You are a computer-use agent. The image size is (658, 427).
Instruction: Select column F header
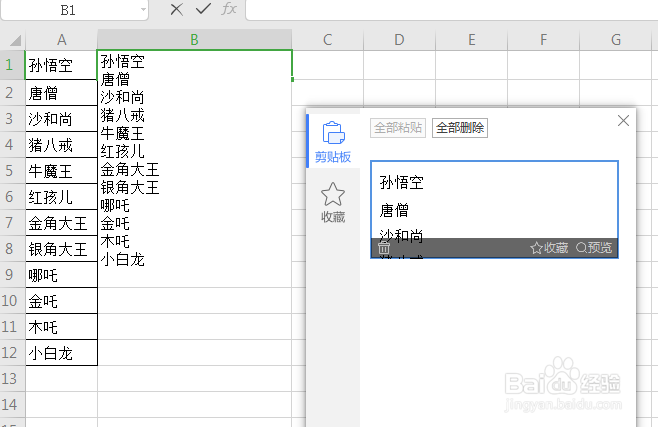[x=543, y=40]
